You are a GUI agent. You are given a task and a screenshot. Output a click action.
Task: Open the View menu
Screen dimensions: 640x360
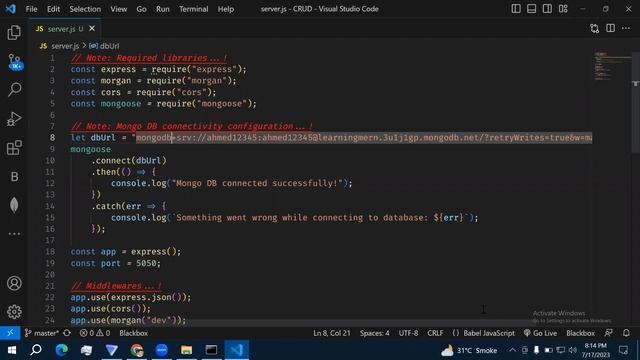point(118,9)
